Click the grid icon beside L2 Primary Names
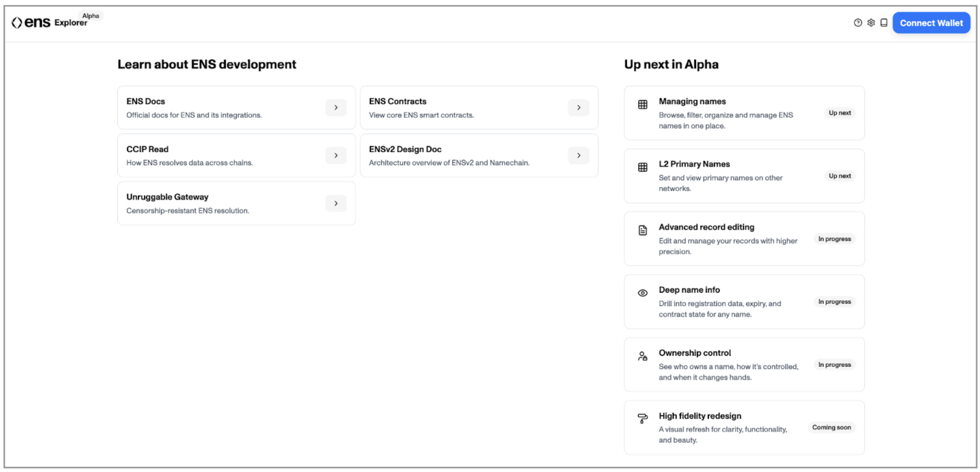 (x=642, y=167)
